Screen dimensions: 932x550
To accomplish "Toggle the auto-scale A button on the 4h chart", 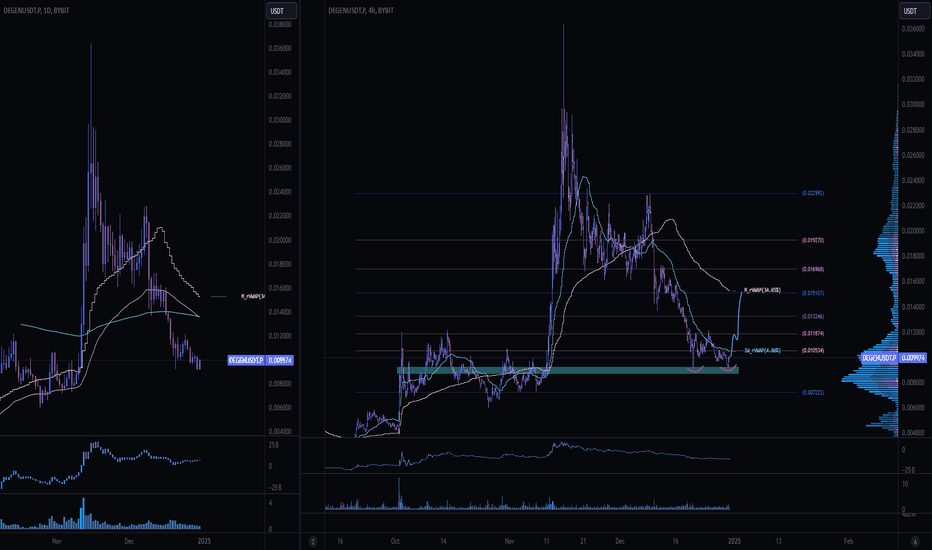I will point(915,541).
